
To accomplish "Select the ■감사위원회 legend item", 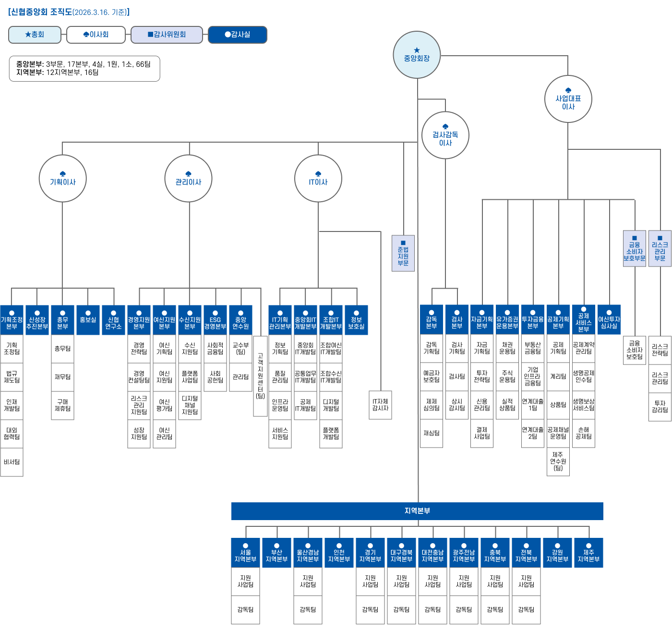I will click(167, 35).
